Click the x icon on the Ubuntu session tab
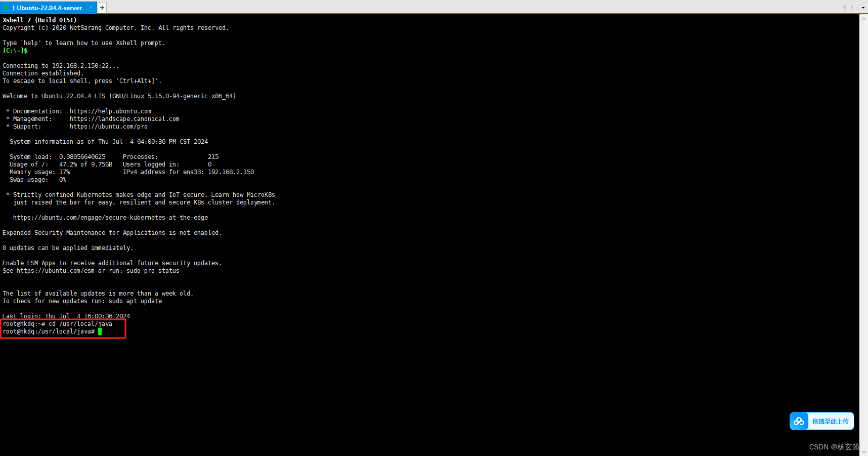Screen dimensions: 868x456 click(91, 8)
